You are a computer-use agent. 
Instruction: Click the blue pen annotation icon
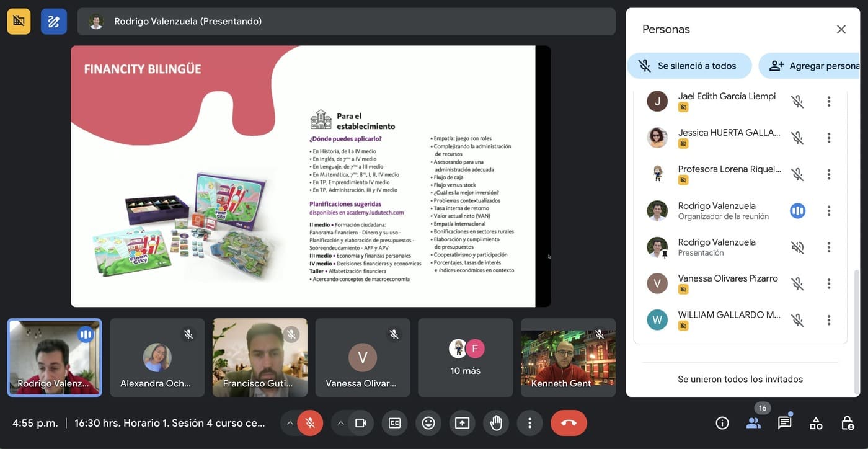pos(54,22)
